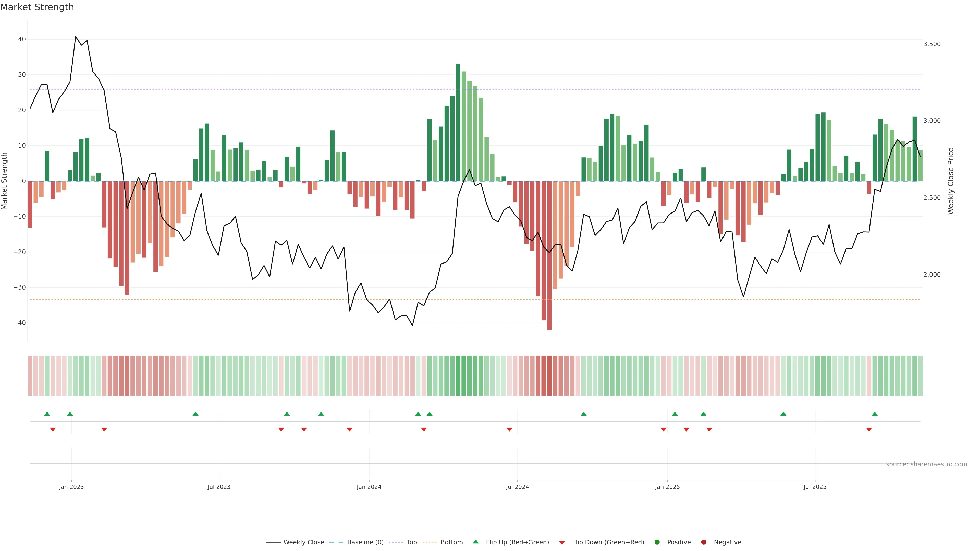Click Flip Down red triangle legend icon

point(562,542)
